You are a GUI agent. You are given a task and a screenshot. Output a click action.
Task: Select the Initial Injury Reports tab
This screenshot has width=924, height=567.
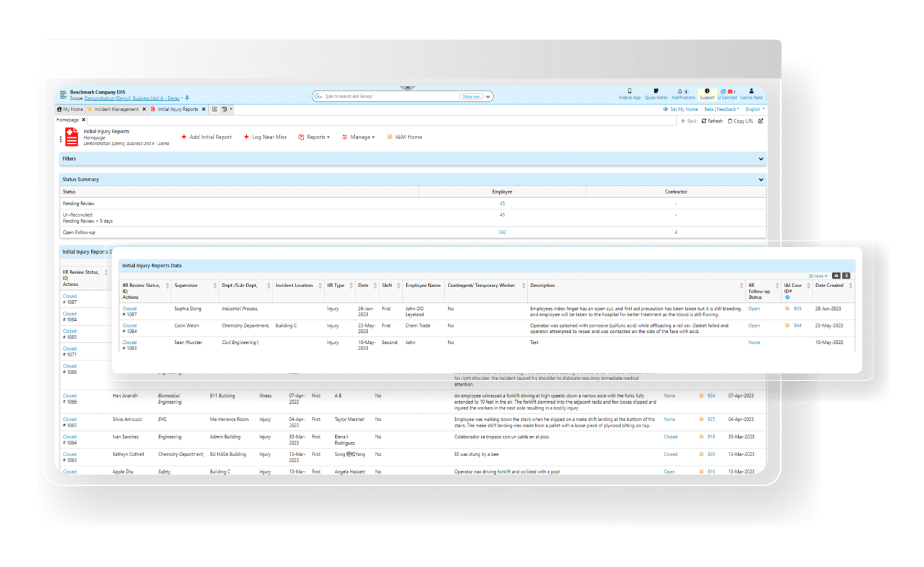point(178,109)
